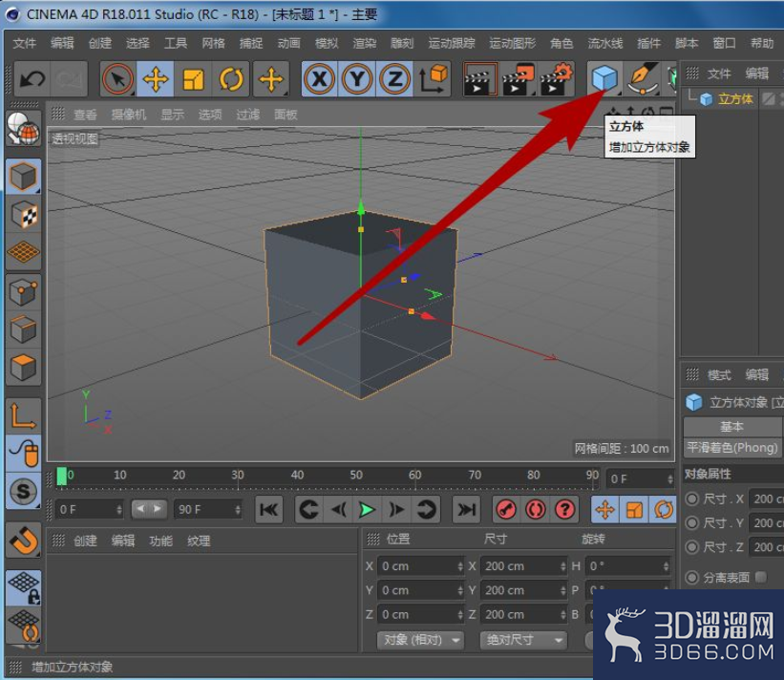The image size is (784, 680).
Task: Toggle Rotation key recording icon
Action: click(x=664, y=510)
